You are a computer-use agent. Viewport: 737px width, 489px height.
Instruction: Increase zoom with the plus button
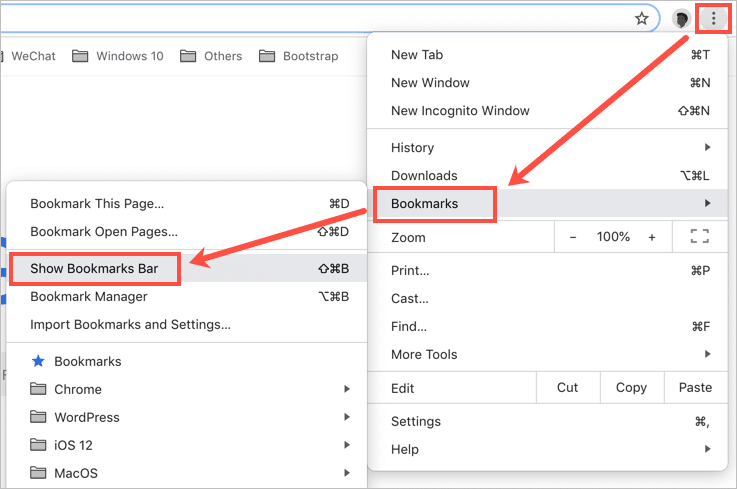(x=652, y=237)
